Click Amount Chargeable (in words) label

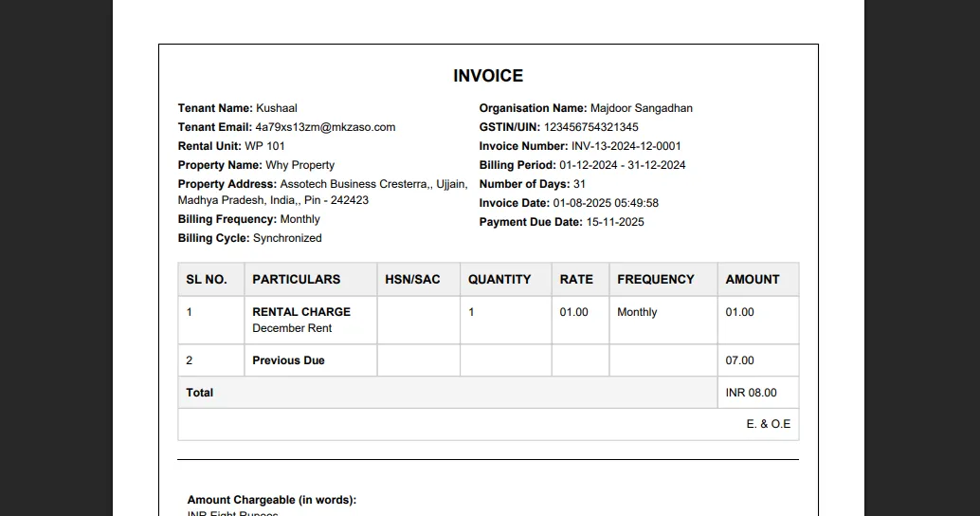(271, 500)
